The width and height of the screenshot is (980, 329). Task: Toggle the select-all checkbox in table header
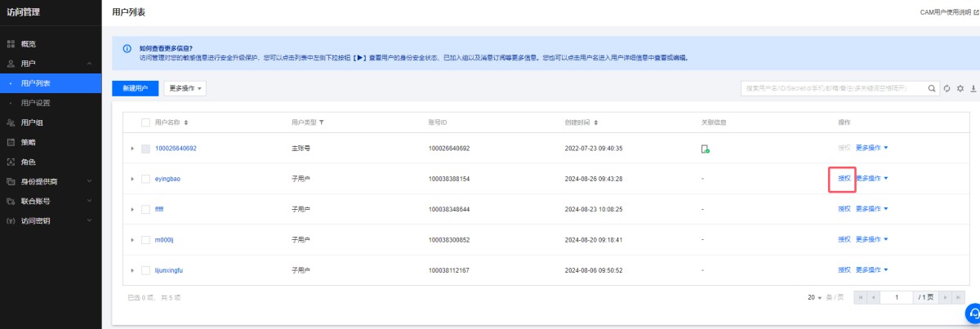pyautogui.click(x=145, y=122)
